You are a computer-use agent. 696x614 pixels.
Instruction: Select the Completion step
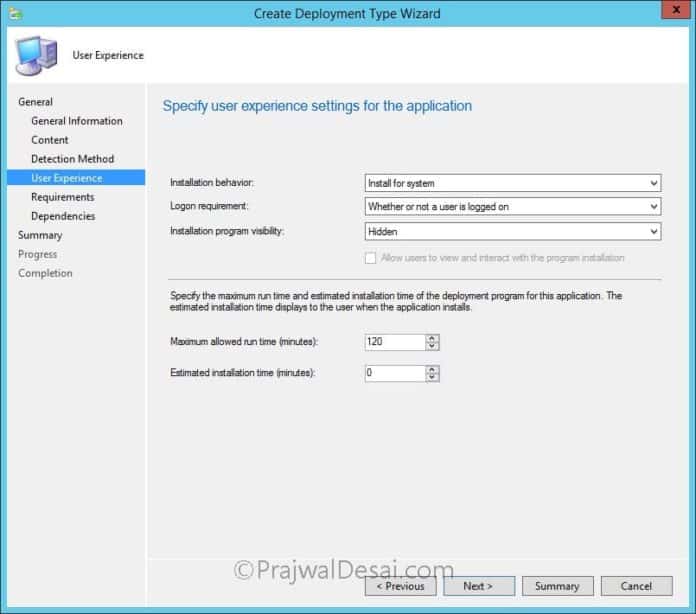click(45, 273)
